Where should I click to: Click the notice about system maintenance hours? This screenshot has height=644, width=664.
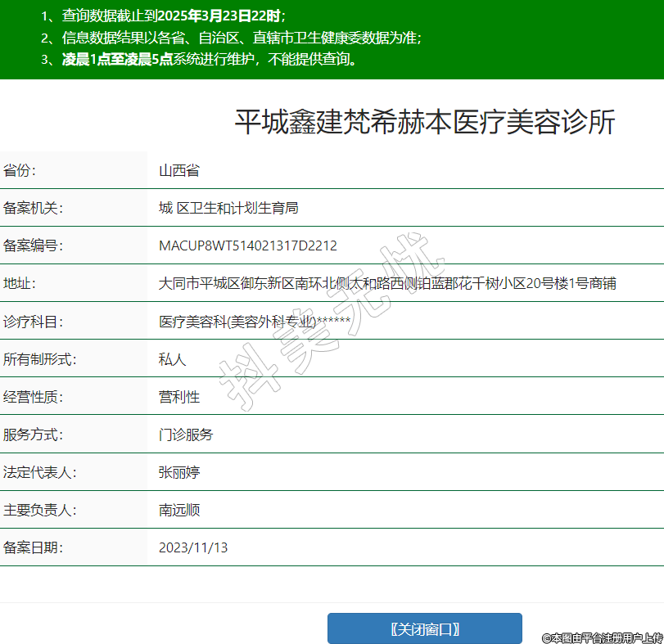click(x=201, y=59)
